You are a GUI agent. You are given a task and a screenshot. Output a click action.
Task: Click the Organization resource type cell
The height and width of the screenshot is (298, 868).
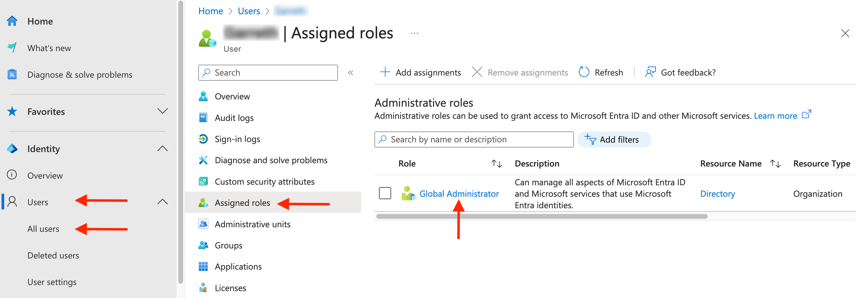pyautogui.click(x=818, y=193)
